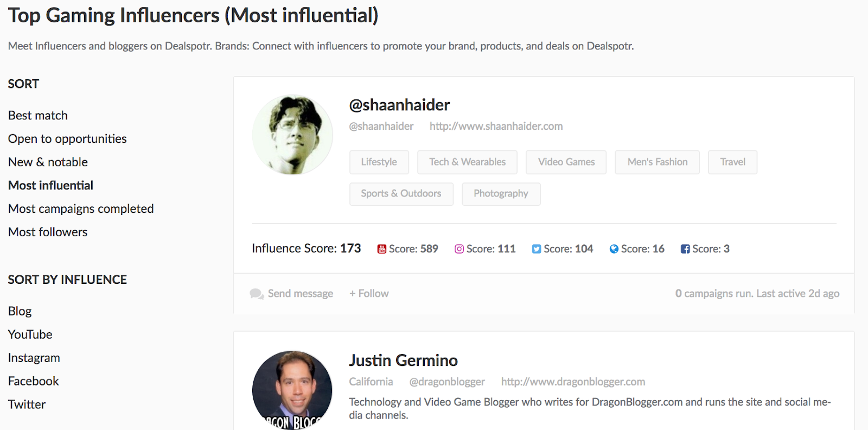Click the Instagram score icon

click(x=459, y=249)
